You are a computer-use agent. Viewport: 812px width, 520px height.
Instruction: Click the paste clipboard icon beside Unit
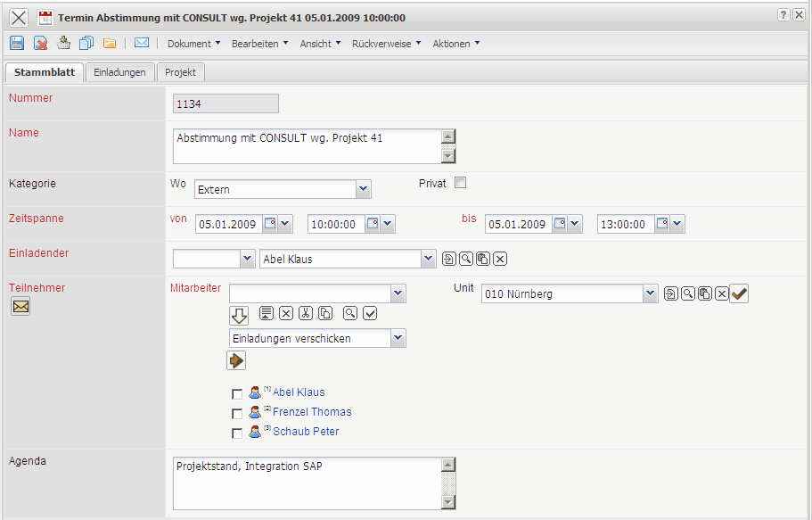[x=705, y=294]
